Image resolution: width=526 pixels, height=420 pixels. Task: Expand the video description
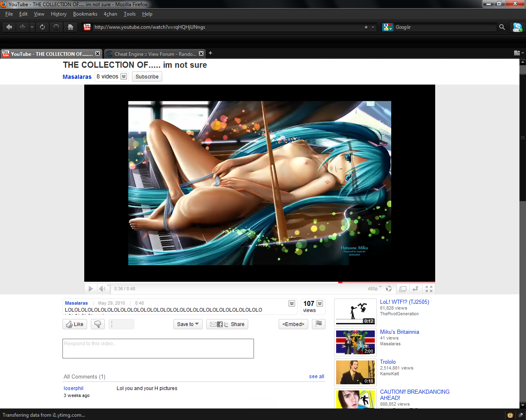[292, 303]
